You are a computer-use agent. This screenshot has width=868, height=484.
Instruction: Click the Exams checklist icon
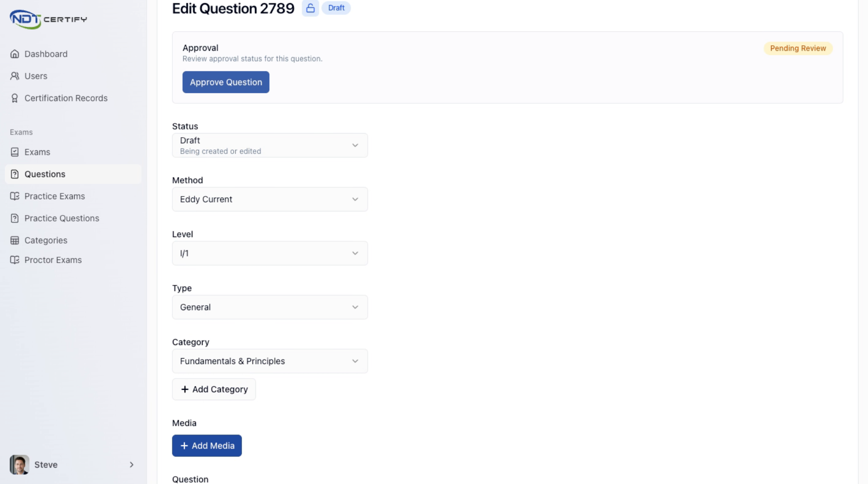pos(15,152)
